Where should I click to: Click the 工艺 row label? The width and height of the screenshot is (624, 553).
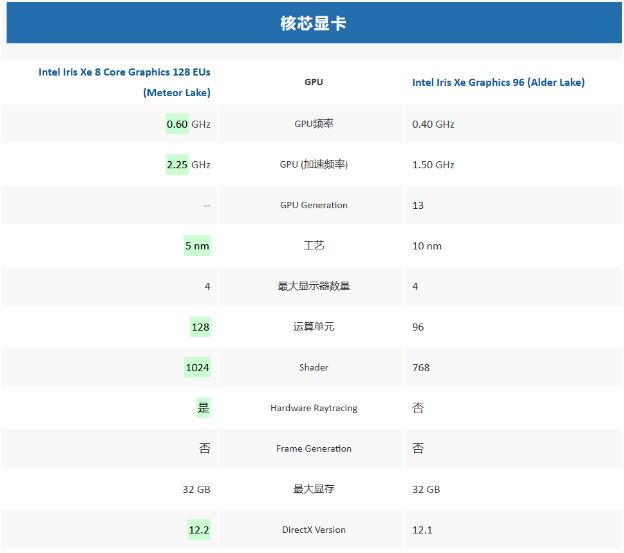click(x=314, y=245)
